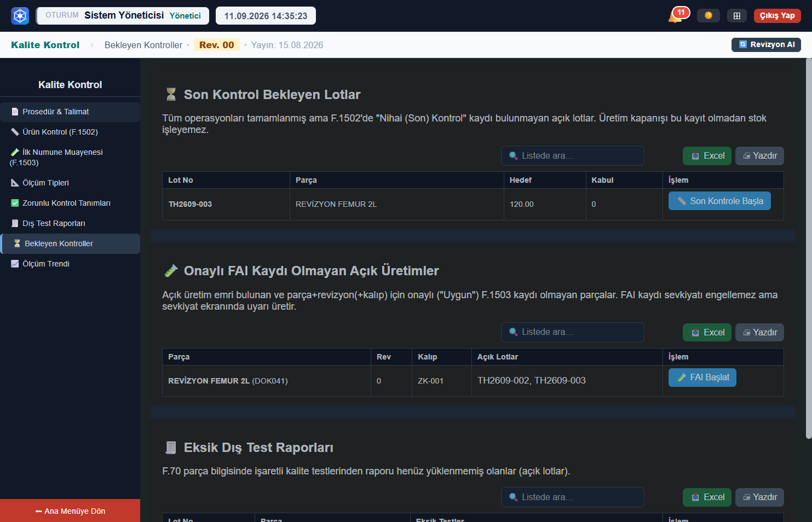Open the Revizyon AI button
Viewport: 812px width, 522px height.
click(x=766, y=44)
